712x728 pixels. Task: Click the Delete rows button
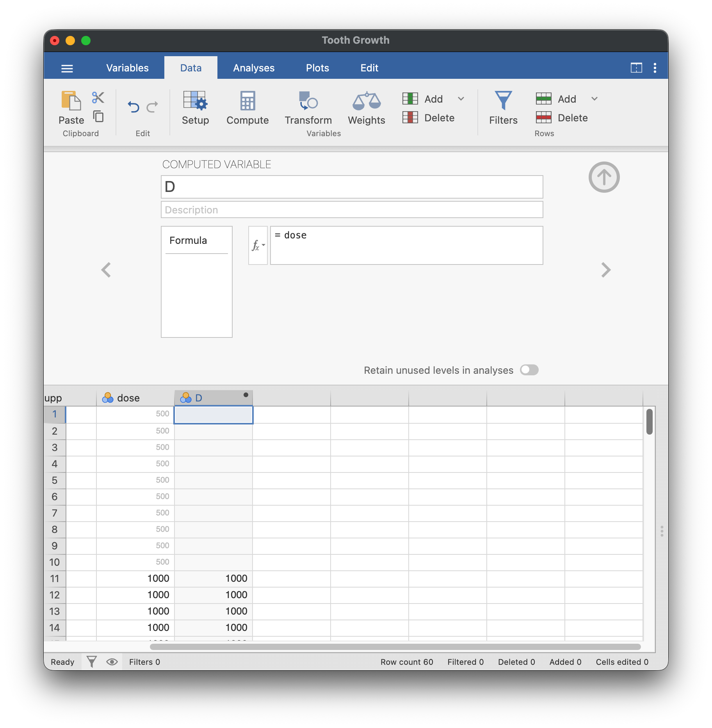pyautogui.click(x=562, y=117)
